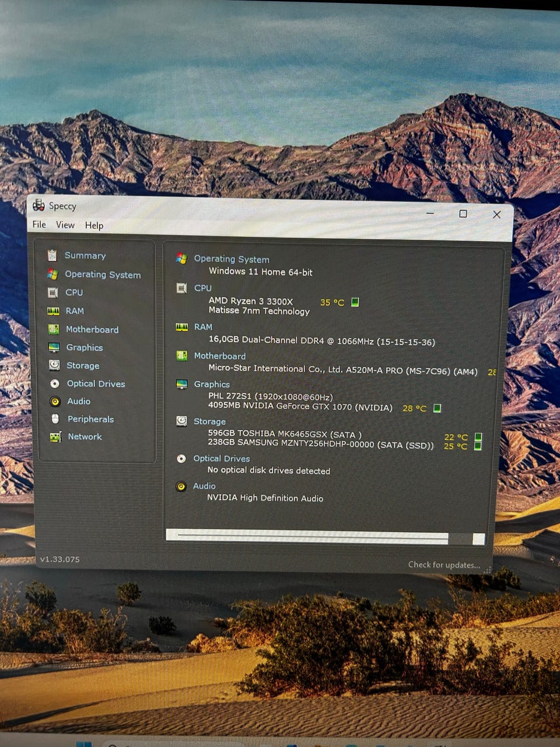The width and height of the screenshot is (560, 747).
Task: Open the Help menu
Action: pyautogui.click(x=94, y=225)
